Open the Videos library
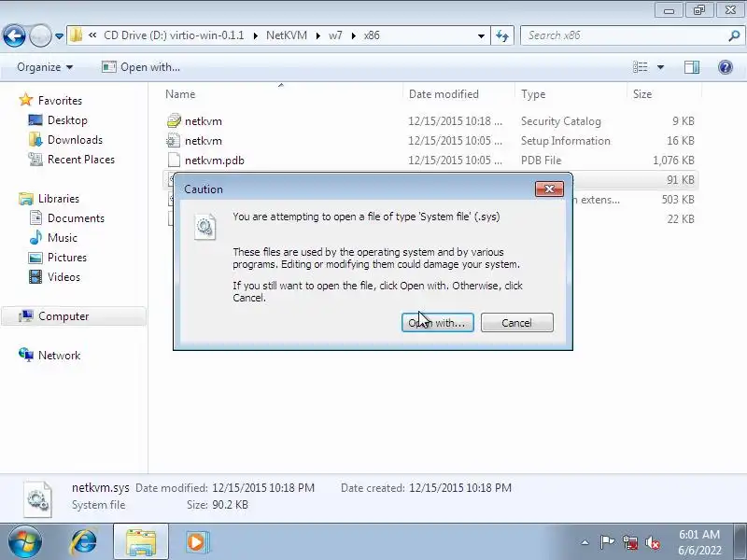The width and height of the screenshot is (747, 560). click(x=63, y=276)
